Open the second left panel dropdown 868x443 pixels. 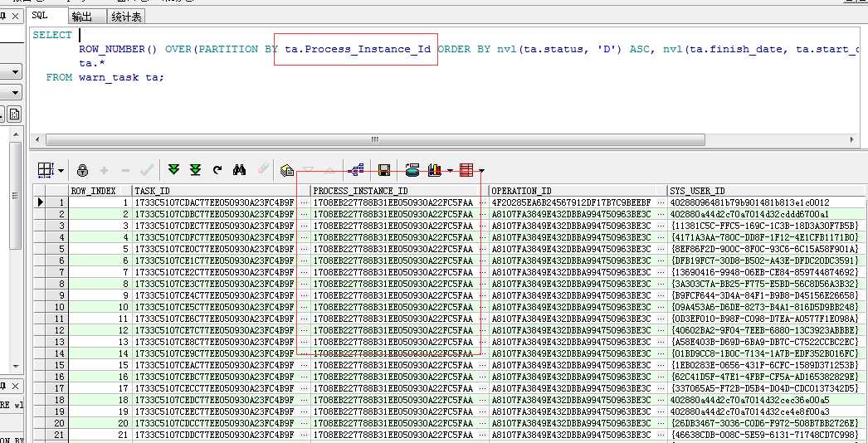tap(15, 92)
